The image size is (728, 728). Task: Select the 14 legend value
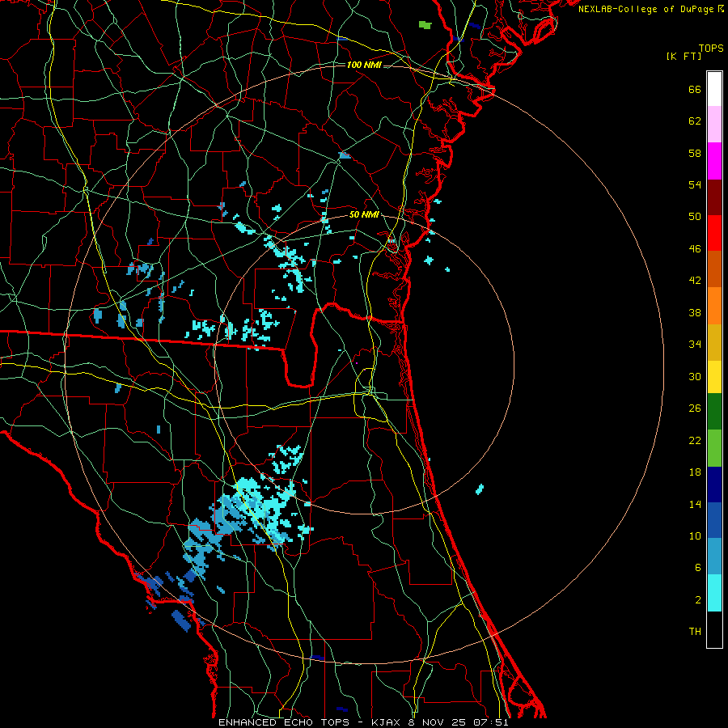(695, 504)
